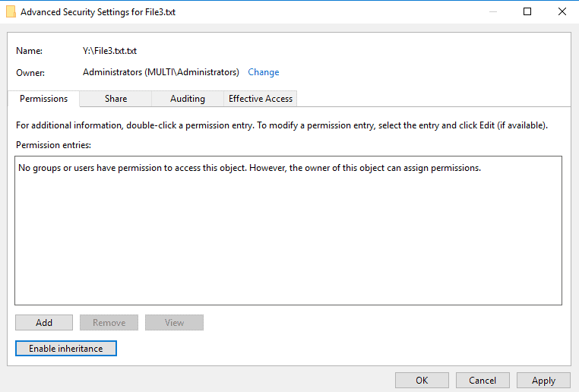Click the Change owner link
The width and height of the screenshot is (579, 392).
263,72
